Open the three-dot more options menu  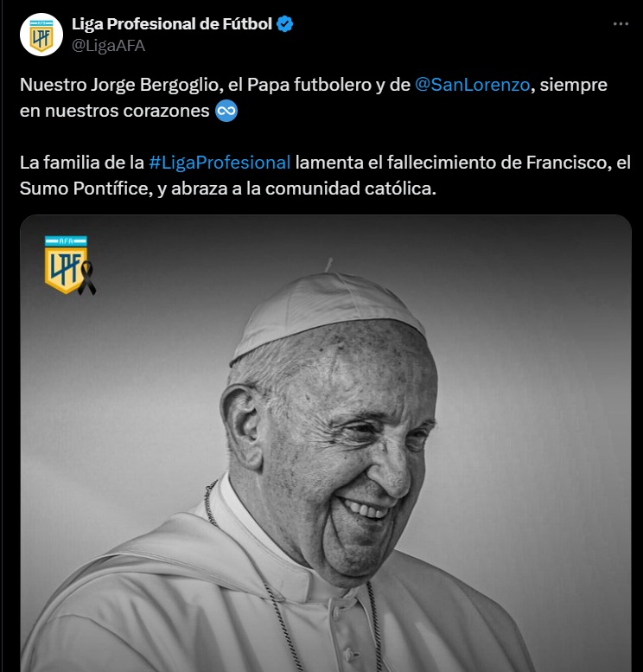621,24
